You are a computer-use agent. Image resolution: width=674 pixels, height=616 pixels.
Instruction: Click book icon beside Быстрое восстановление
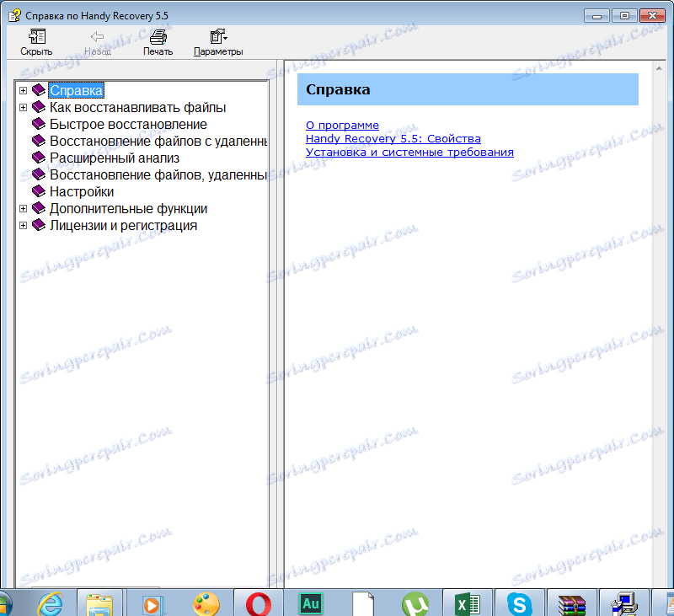point(39,124)
